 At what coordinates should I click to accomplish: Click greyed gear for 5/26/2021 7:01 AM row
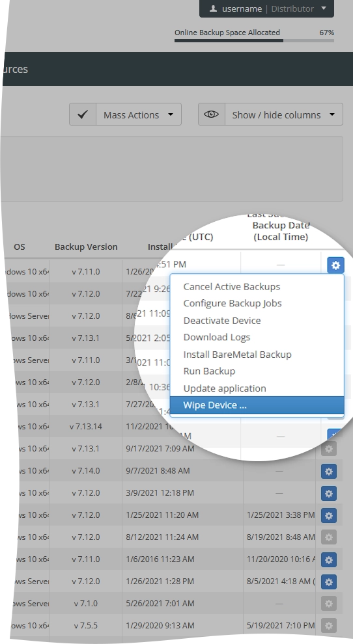pos(329,604)
